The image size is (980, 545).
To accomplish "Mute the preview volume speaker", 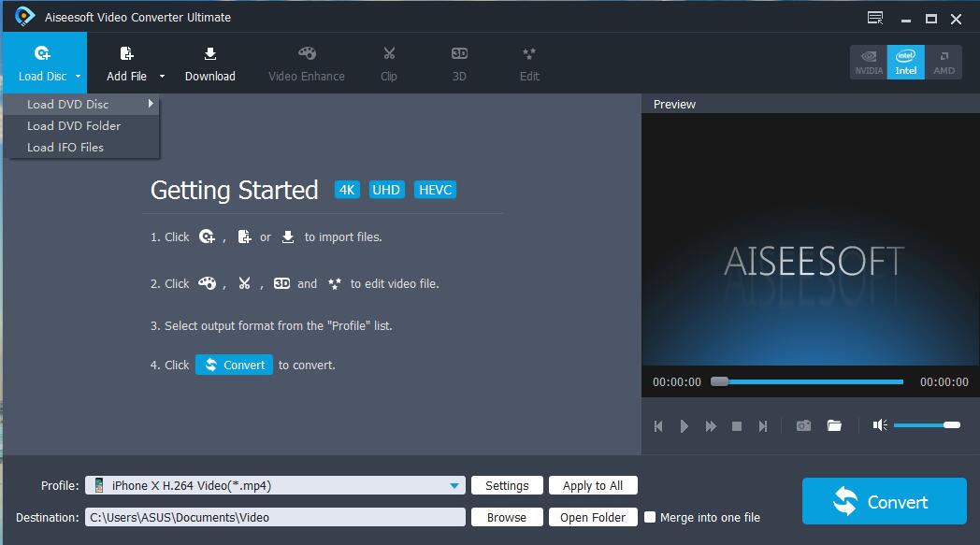I will click(x=877, y=425).
